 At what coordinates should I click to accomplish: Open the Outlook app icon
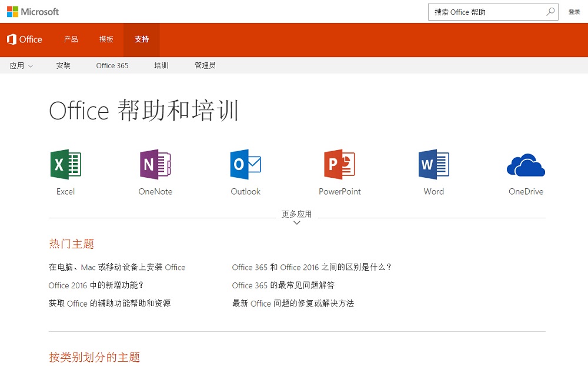(x=246, y=164)
